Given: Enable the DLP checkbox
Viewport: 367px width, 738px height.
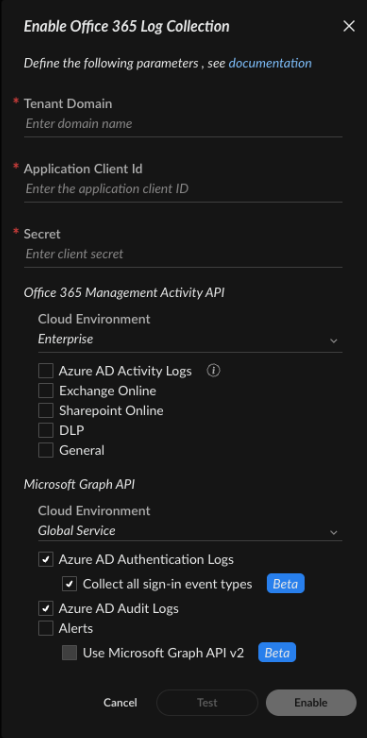Looking at the screenshot, I should [x=46, y=430].
